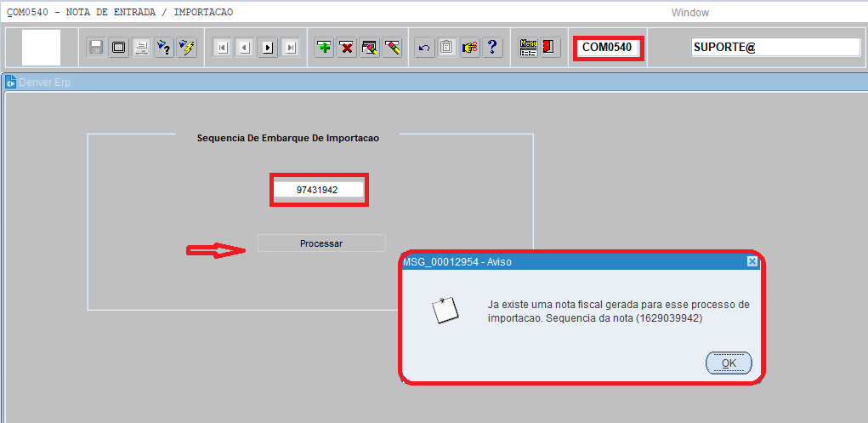Click the print printer icon
This screenshot has width=868, height=423.
[x=141, y=48]
